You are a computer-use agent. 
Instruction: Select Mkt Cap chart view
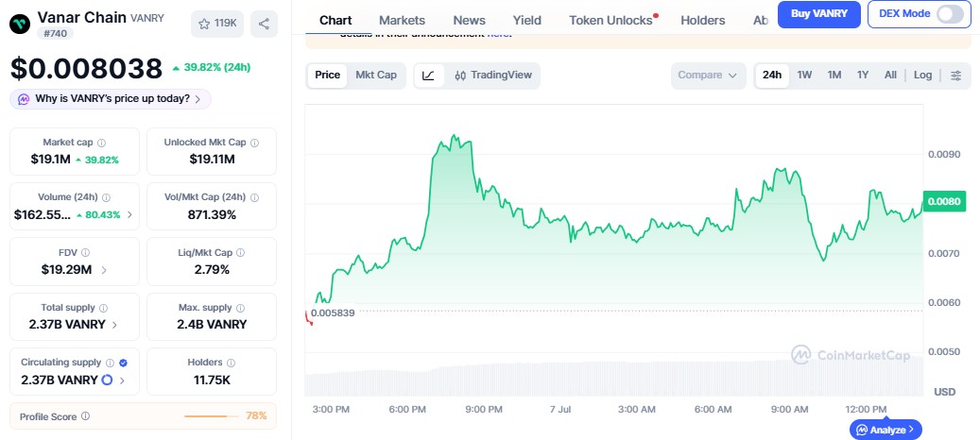tap(376, 76)
